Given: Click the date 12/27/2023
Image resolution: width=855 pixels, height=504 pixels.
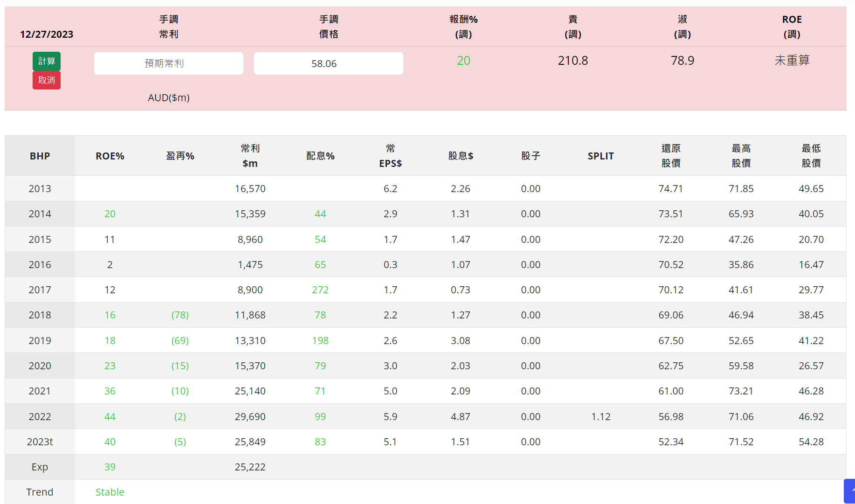Looking at the screenshot, I should click(x=47, y=34).
